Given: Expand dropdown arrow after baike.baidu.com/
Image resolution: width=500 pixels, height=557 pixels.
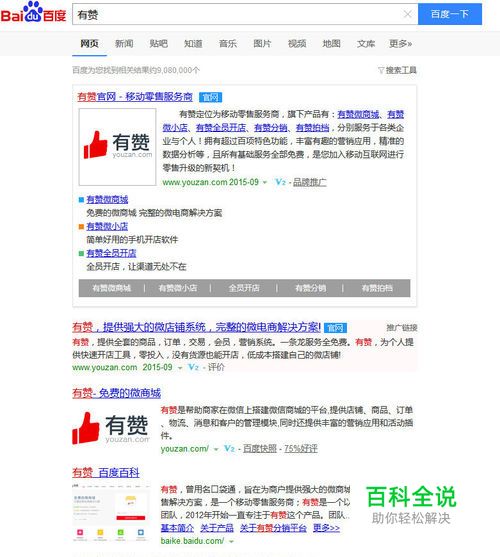Looking at the screenshot, I should [231, 542].
